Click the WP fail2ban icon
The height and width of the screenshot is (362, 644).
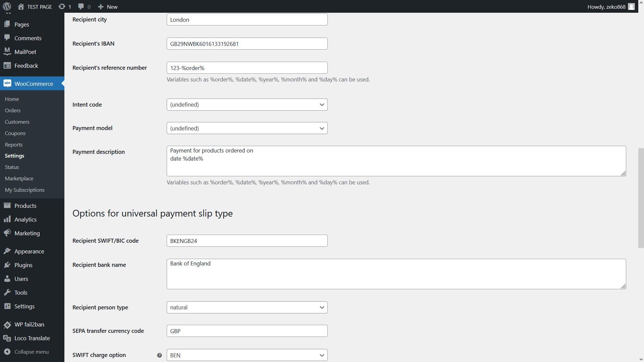[x=7, y=324]
